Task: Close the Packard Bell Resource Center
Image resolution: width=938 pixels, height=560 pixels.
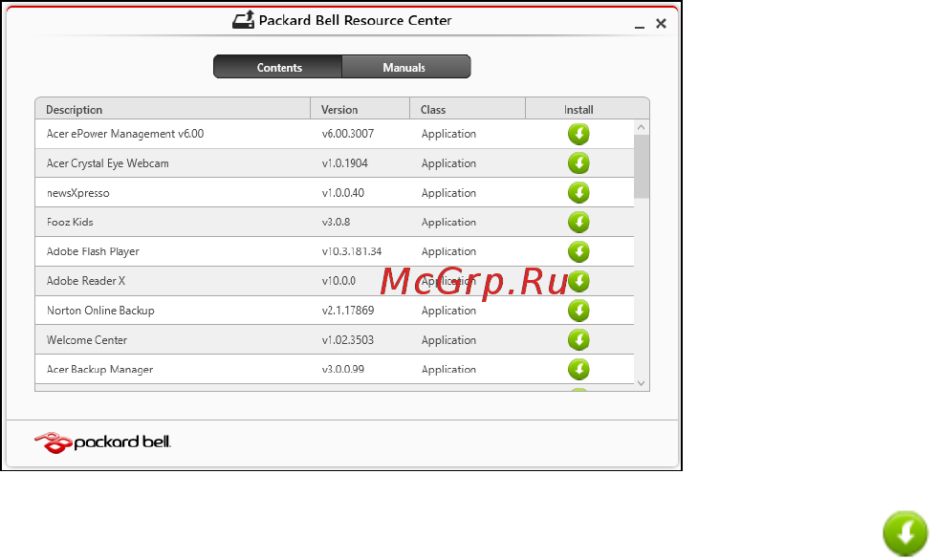Action: click(661, 23)
